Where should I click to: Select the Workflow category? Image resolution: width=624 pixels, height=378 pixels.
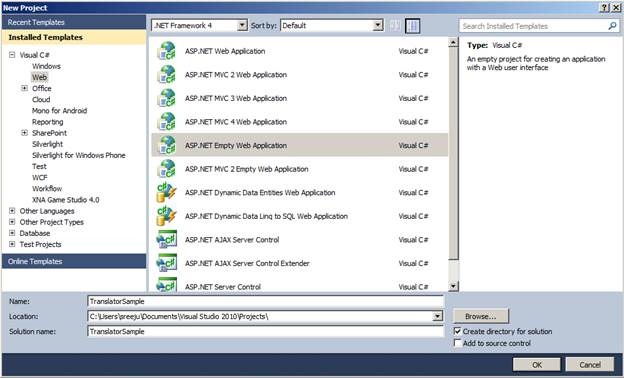click(47, 189)
